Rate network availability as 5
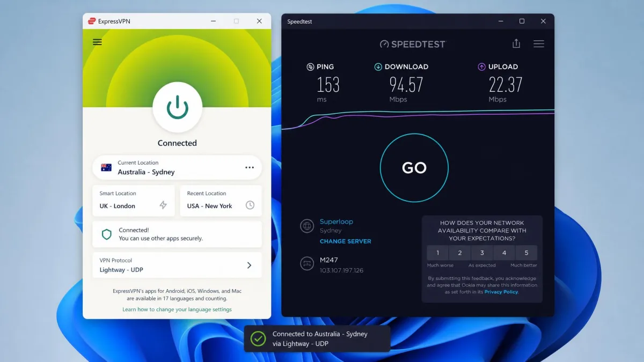Viewport: 644px width, 362px height. [x=526, y=253]
